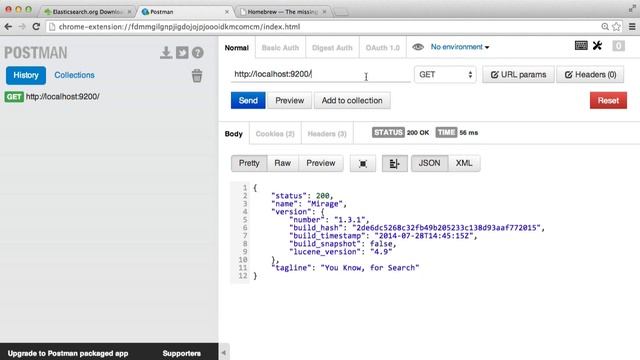
Task: Click Preview button next to Send
Action: 289,100
